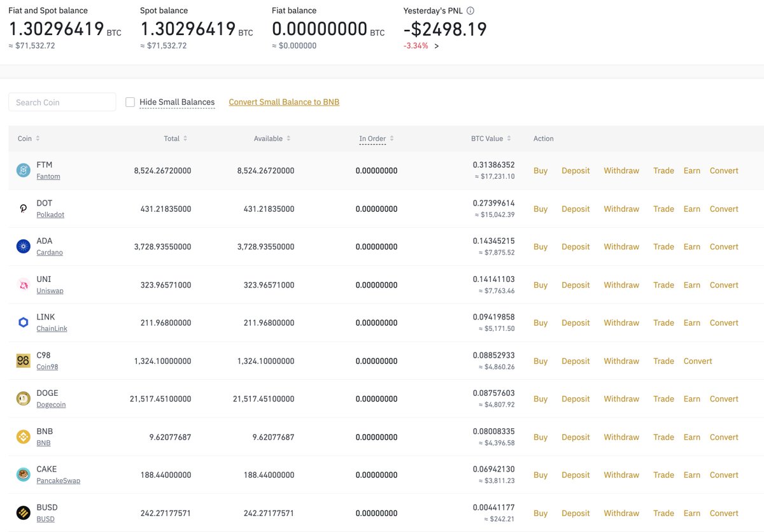Click Withdraw in the BUSD row
The height and width of the screenshot is (532, 764).
coord(621,513)
